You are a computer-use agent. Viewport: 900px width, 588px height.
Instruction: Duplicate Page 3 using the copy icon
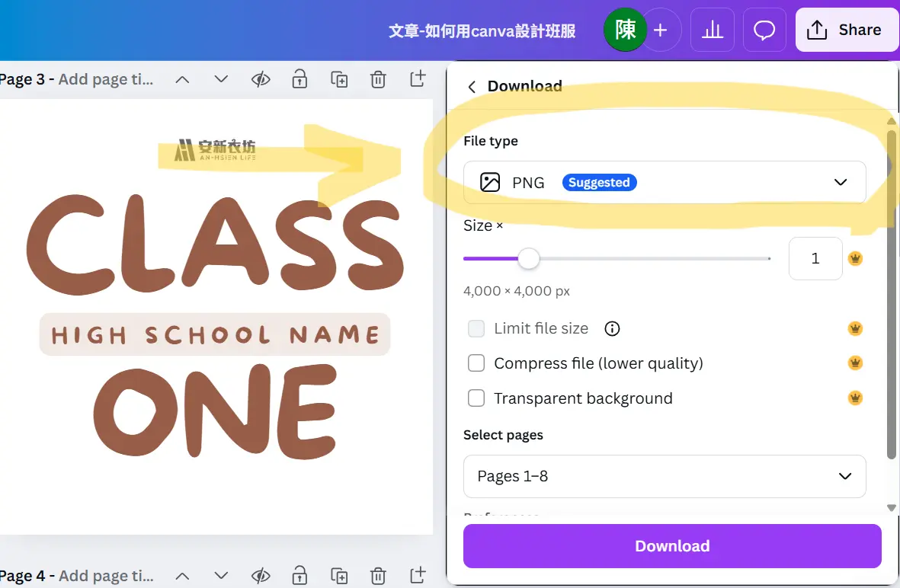coord(339,79)
